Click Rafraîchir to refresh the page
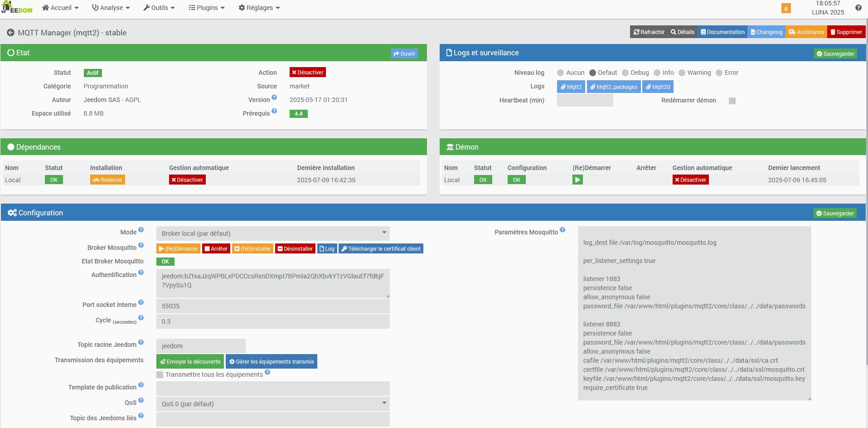This screenshot has width=868, height=428. pyautogui.click(x=649, y=32)
